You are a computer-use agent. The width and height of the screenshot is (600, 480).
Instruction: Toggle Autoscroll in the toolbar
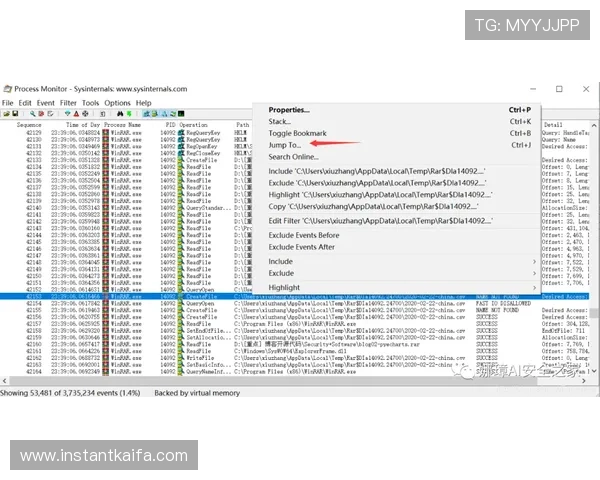[41, 114]
